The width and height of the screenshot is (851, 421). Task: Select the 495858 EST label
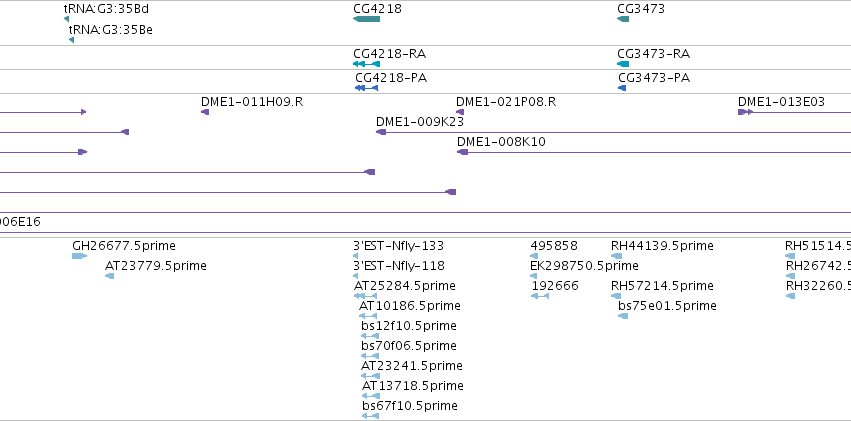point(554,246)
